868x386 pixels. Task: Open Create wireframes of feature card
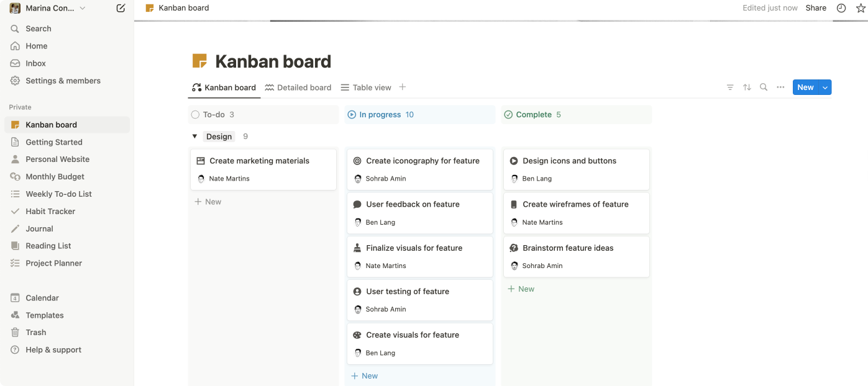(577, 213)
